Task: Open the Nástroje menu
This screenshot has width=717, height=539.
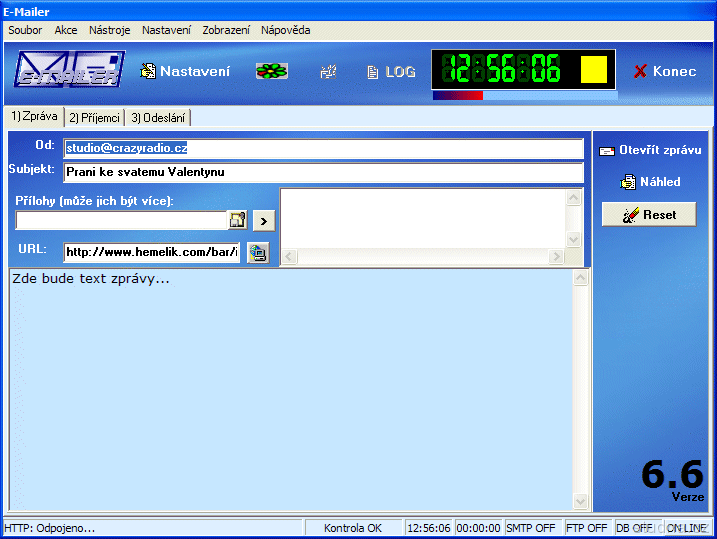Action: pyautogui.click(x=110, y=30)
